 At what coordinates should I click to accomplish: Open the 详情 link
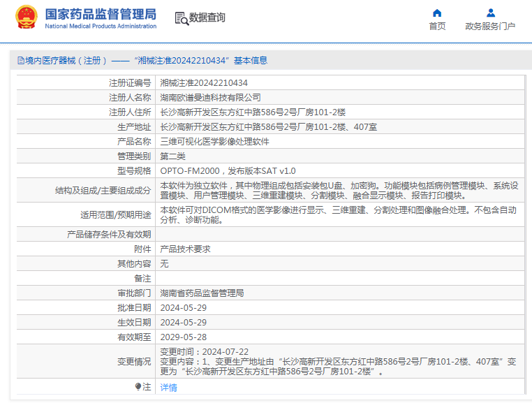click(x=168, y=388)
